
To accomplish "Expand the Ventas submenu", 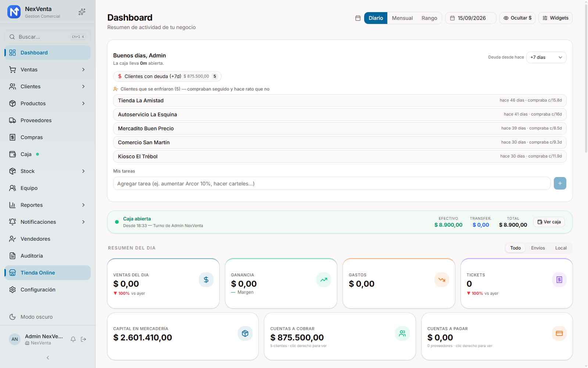I will pyautogui.click(x=83, y=70).
